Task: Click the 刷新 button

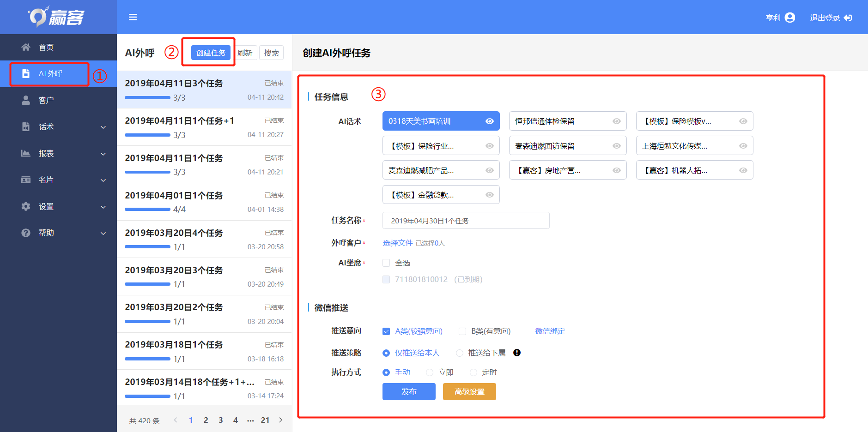Action: (245, 53)
